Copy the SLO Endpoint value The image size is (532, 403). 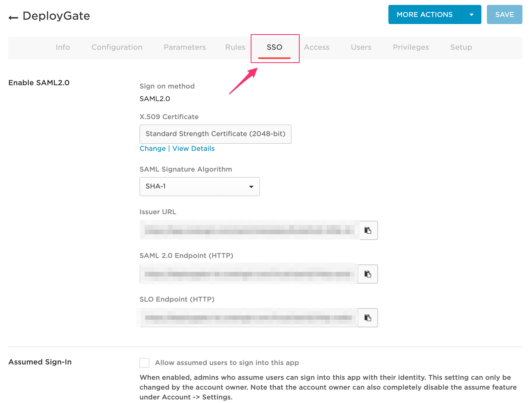368,317
